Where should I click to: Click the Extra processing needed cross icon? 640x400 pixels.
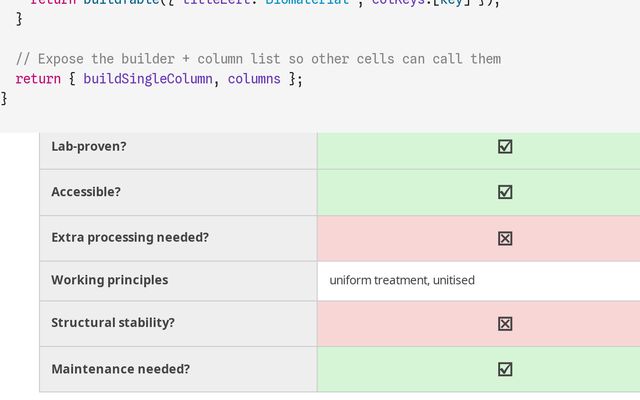tap(505, 238)
